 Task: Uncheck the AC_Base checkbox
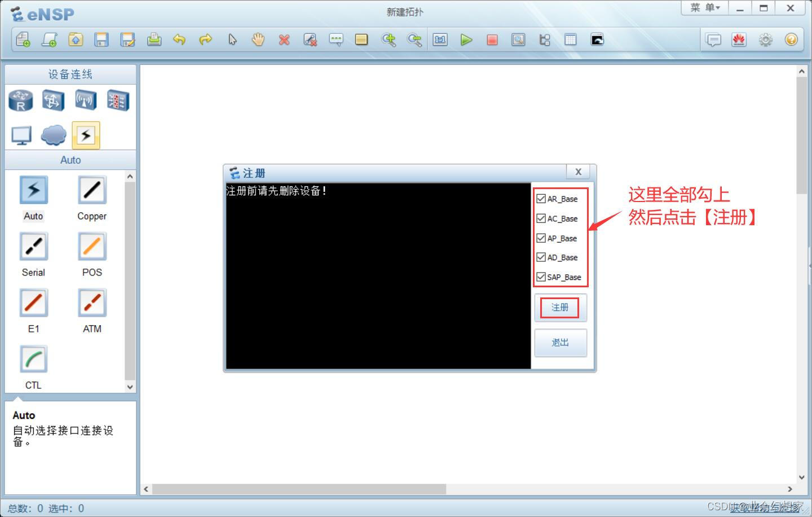coord(541,218)
